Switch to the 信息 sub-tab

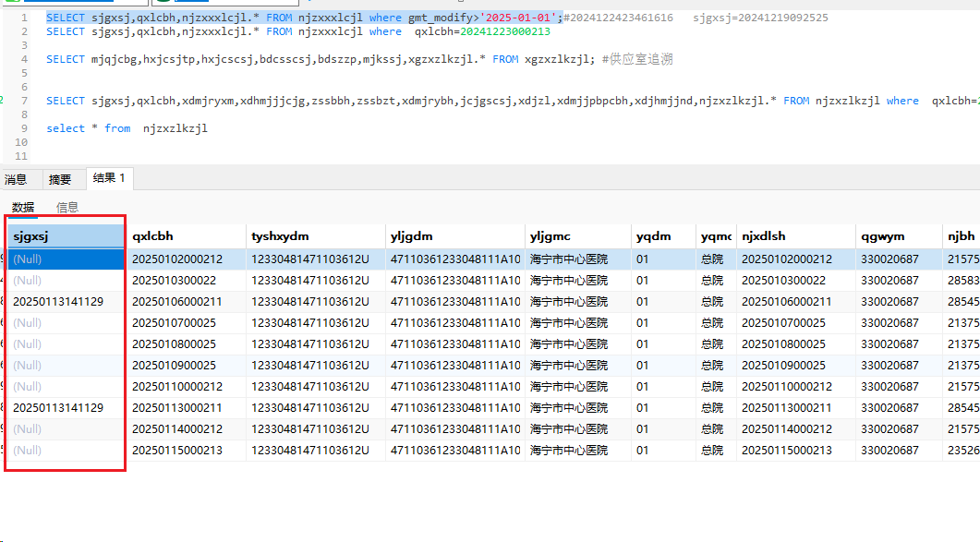click(67, 207)
